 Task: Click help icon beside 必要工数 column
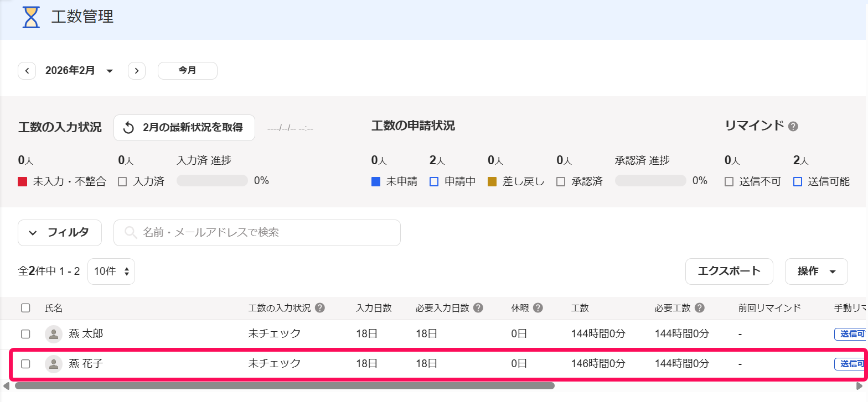click(x=700, y=308)
